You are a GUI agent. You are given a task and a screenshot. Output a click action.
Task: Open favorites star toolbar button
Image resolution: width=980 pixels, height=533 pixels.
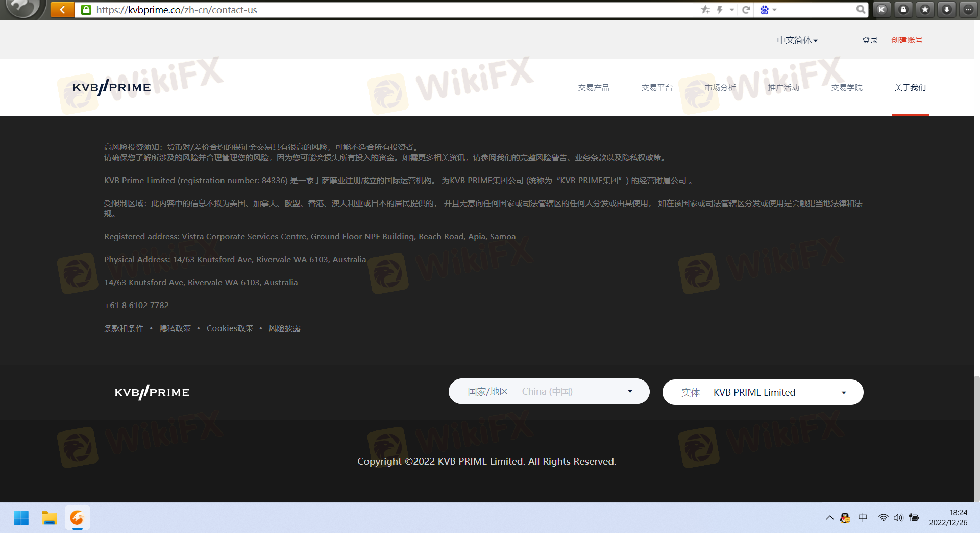click(x=925, y=9)
